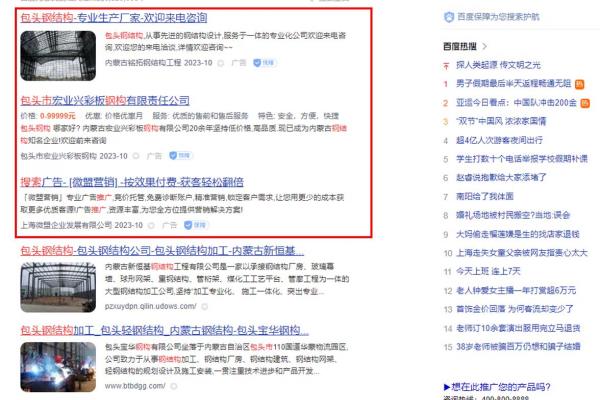The height and width of the screenshot is (400, 600).
Task: Click 保障 badge on 内蒙古铭拓钢结构工程 ad
Action: point(265,63)
